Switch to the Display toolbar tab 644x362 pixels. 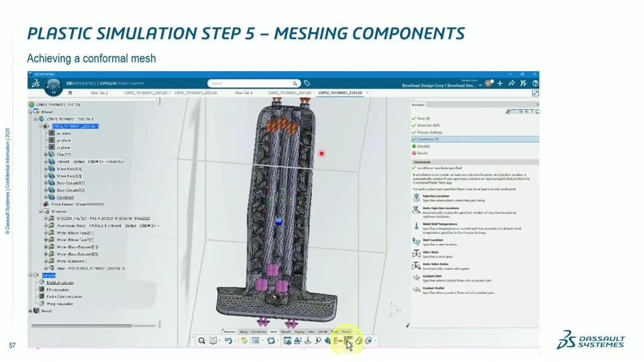click(299, 332)
